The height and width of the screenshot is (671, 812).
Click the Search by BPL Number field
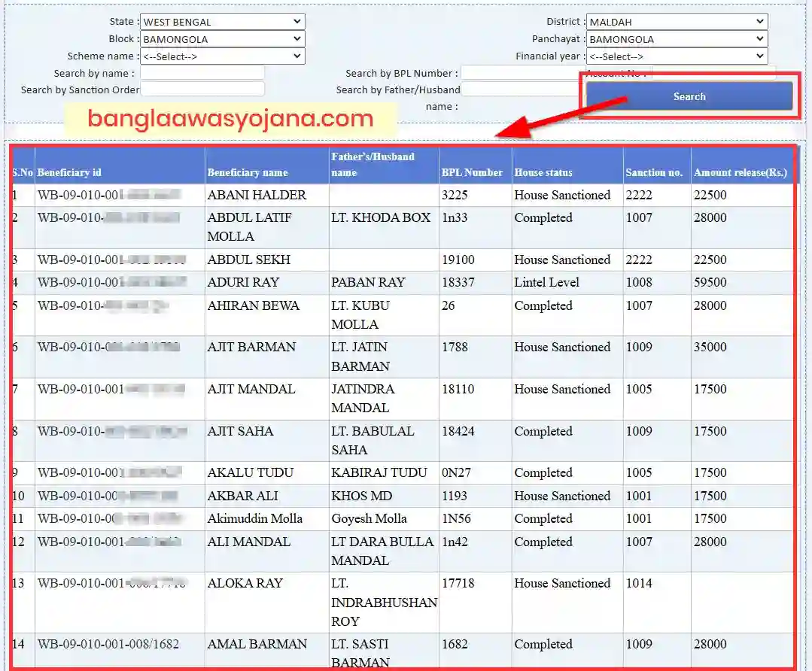523,73
